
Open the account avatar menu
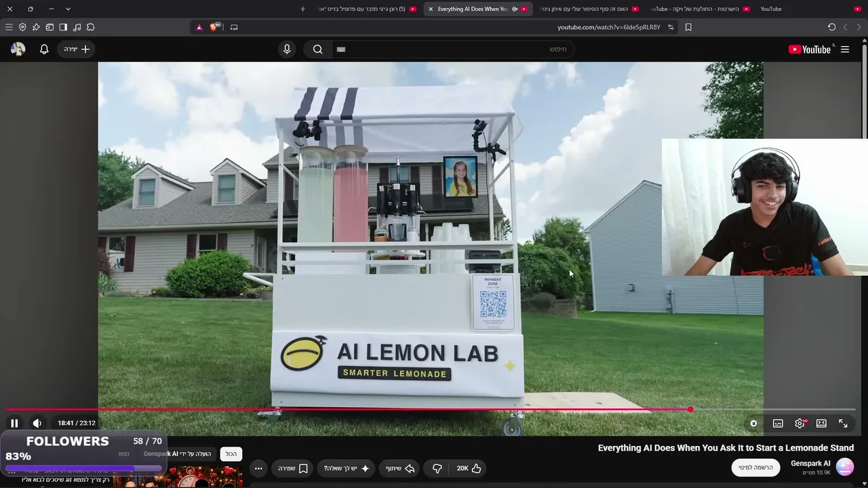[x=18, y=49]
